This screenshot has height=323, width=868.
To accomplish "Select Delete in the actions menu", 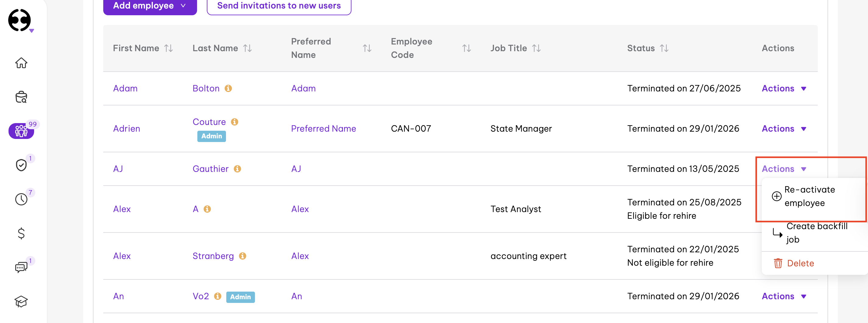I will 800,263.
